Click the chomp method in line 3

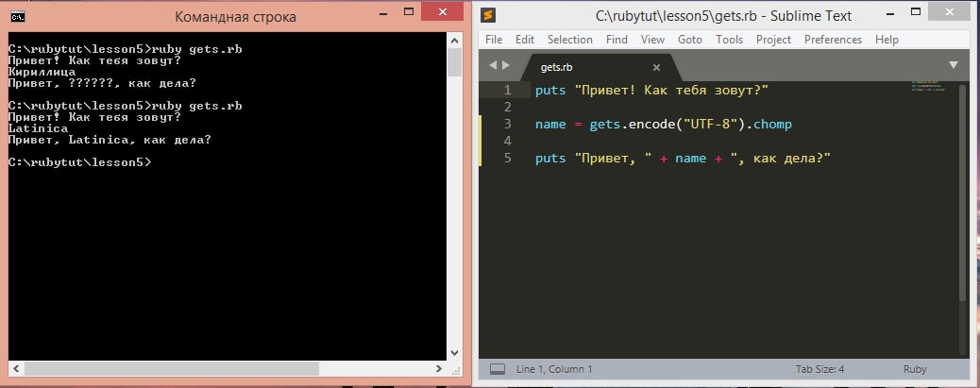click(772, 125)
